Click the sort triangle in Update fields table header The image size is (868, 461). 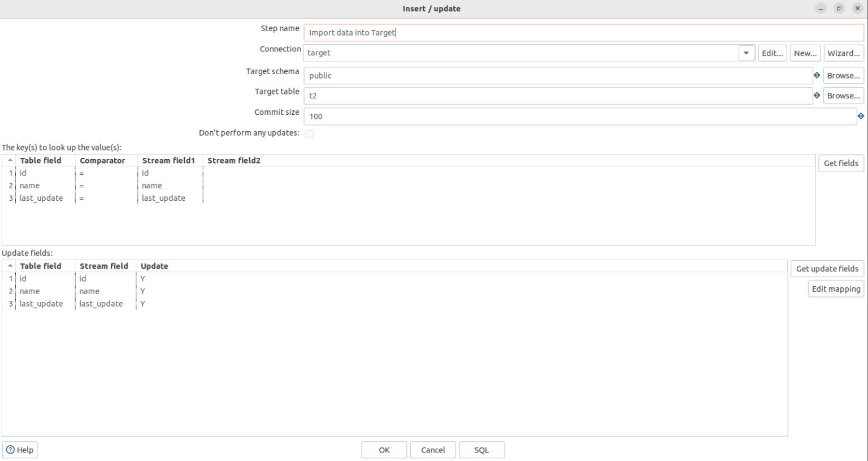[x=10, y=266]
